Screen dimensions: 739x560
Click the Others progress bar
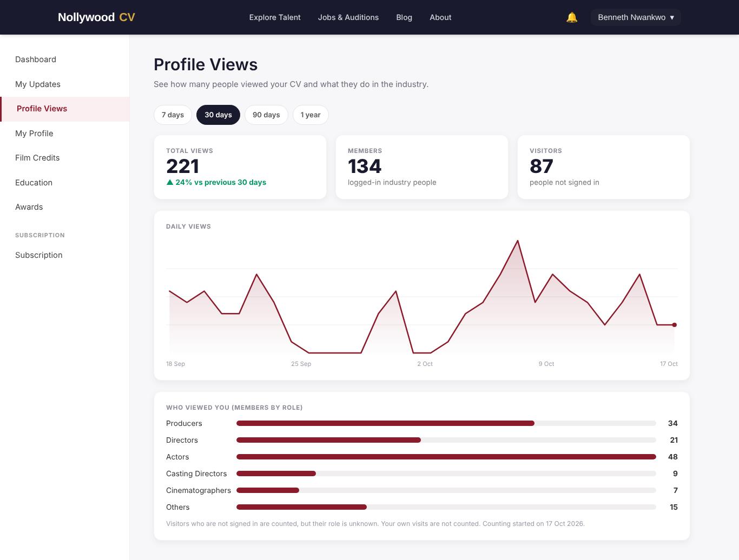point(446,507)
